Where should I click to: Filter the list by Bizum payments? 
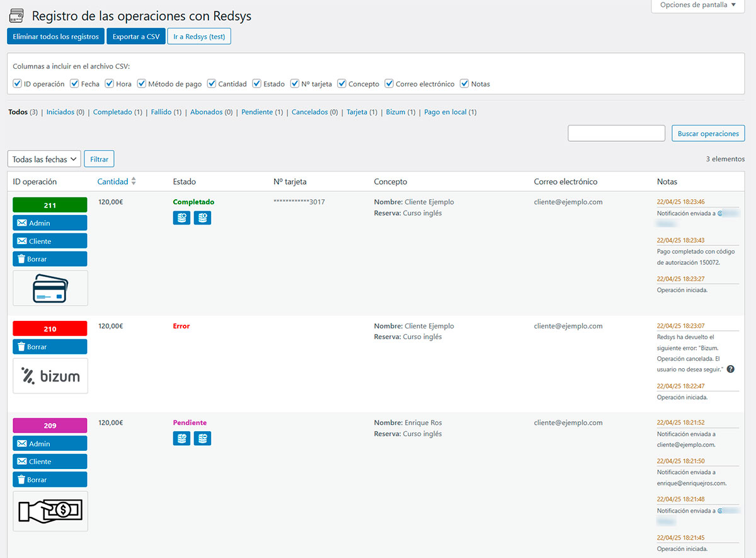395,112
